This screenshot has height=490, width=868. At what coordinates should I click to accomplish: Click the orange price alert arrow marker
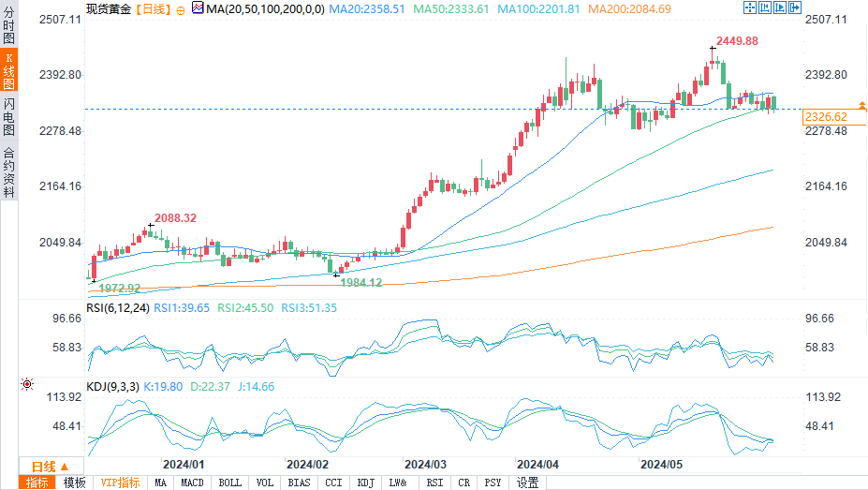[861, 105]
